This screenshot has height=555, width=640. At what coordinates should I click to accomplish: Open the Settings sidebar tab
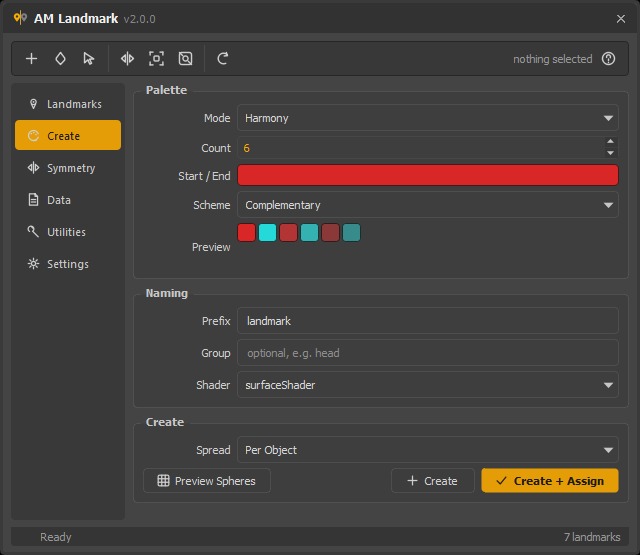[x=68, y=264]
